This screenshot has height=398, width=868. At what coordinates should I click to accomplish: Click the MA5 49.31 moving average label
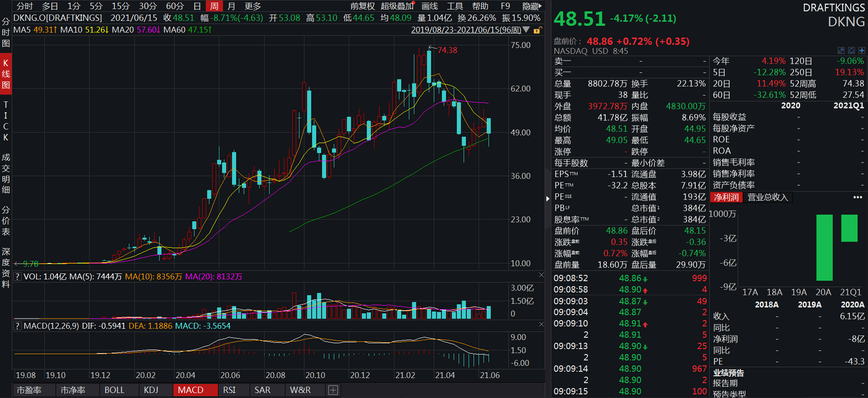click(x=35, y=30)
